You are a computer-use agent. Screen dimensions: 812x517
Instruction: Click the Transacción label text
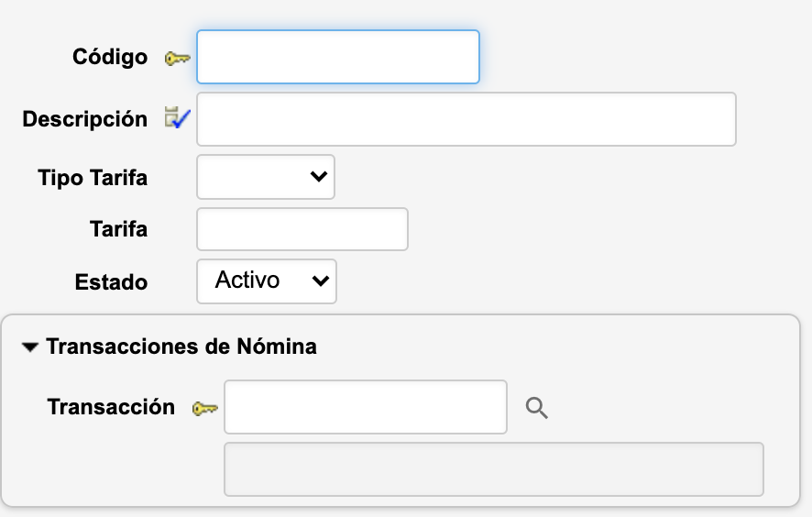pos(111,407)
